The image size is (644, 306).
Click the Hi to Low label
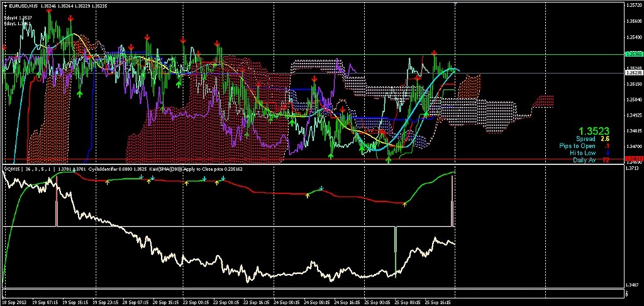(582, 153)
